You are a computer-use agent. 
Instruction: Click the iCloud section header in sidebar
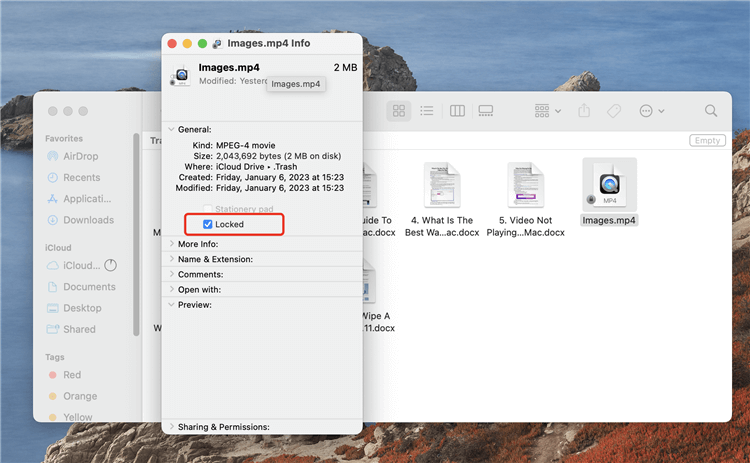click(x=58, y=248)
